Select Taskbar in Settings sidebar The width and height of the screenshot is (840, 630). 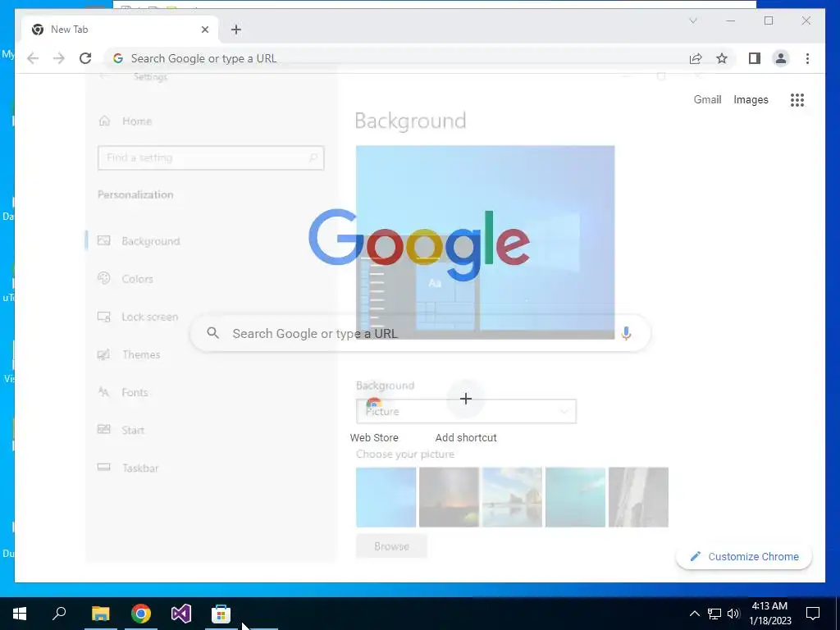(140, 468)
